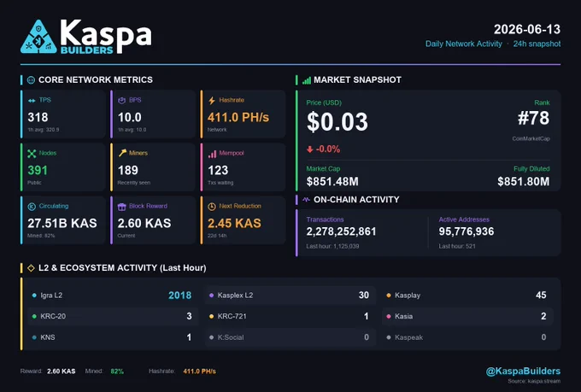Click the Kasplay orange dot
The image size is (581, 392).
388,295
